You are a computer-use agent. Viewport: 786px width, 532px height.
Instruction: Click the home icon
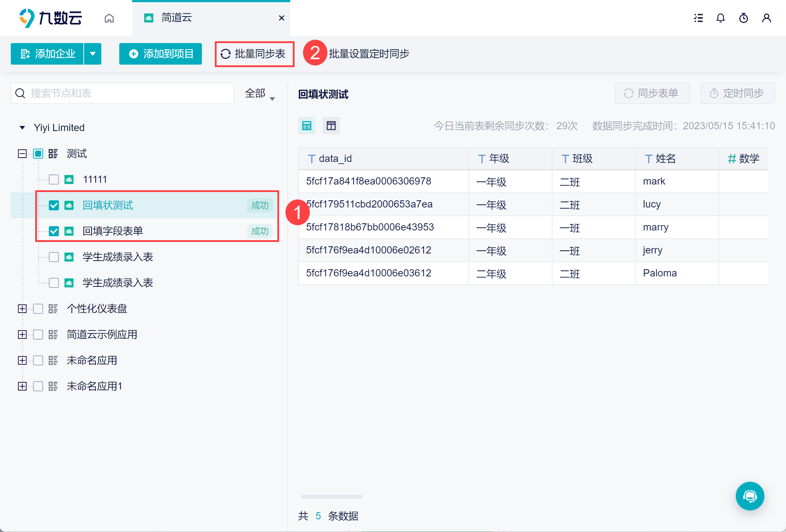pyautogui.click(x=109, y=18)
